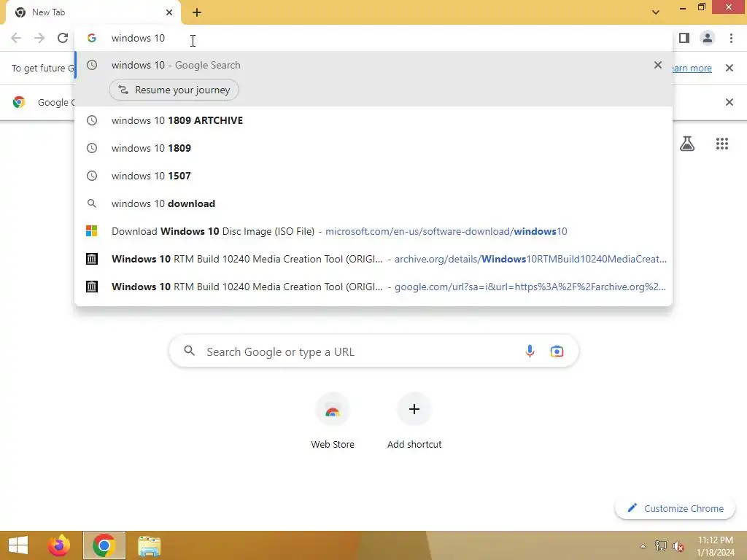Click clock icon beside 'windows 10 1507'
The width and height of the screenshot is (747, 560).
[91, 176]
